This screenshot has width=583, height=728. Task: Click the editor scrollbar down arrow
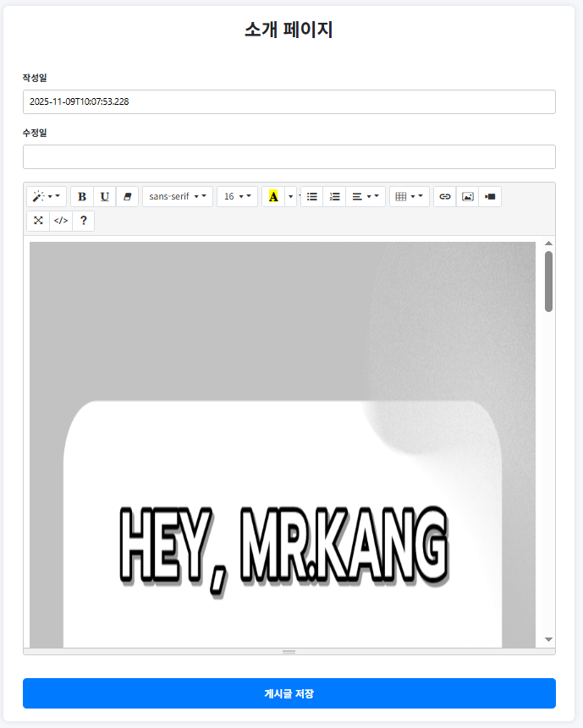click(548, 640)
